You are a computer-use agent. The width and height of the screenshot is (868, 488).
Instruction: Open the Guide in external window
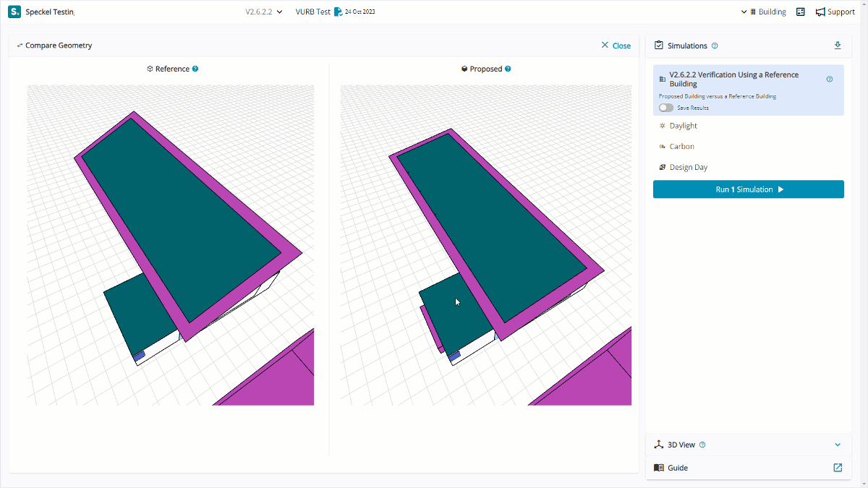[838, 468]
